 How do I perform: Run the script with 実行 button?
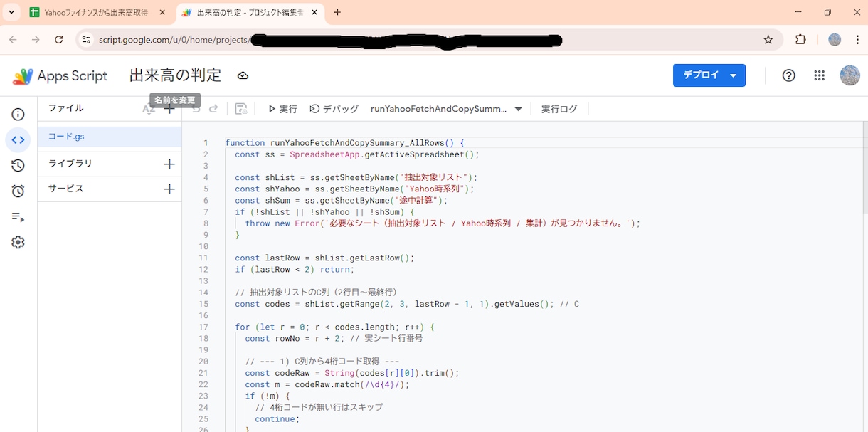pyautogui.click(x=282, y=109)
